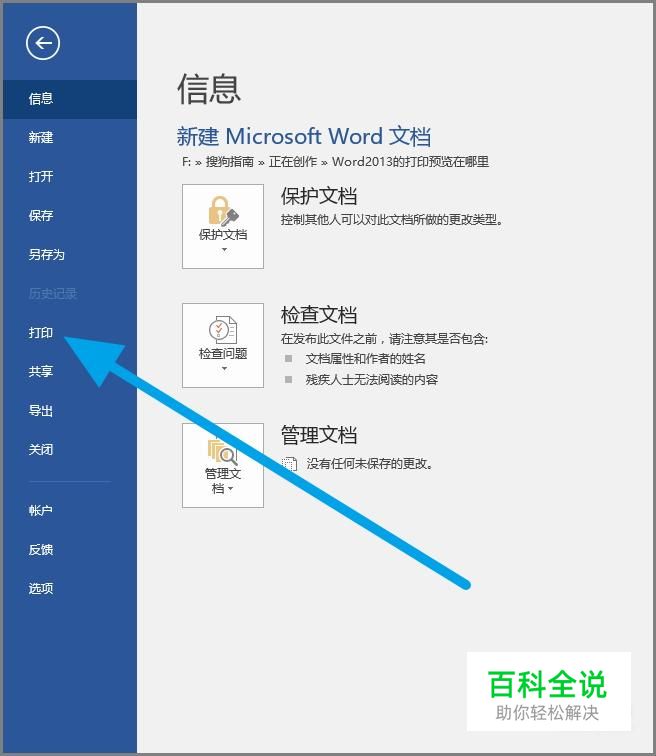Click the text 文档属性和作者的姓名
This screenshot has height=756, width=656.
click(366, 359)
